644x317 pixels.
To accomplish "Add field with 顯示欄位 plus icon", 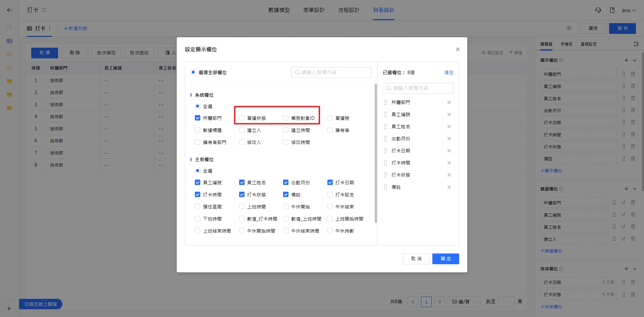I will click(626, 60).
